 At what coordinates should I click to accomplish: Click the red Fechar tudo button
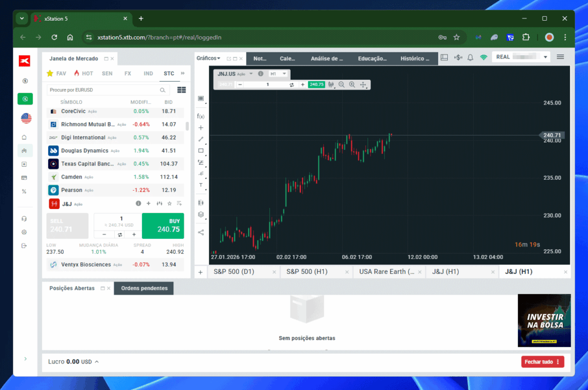click(x=543, y=362)
